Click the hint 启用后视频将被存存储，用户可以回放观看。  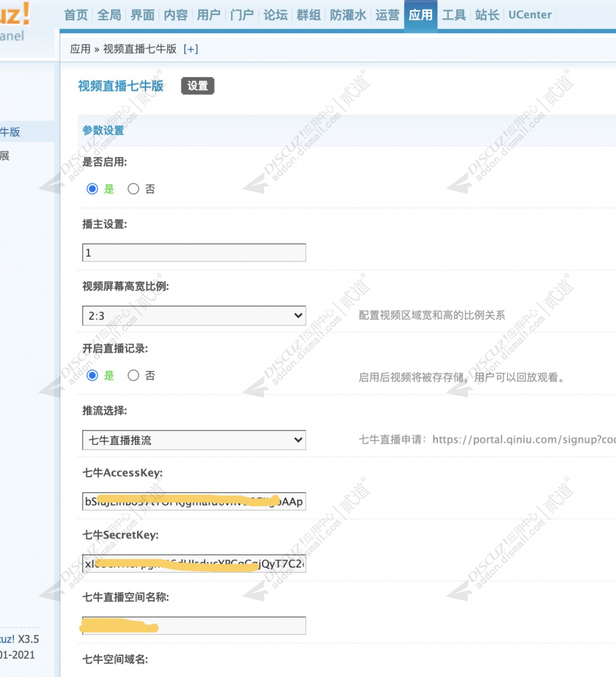462,377
